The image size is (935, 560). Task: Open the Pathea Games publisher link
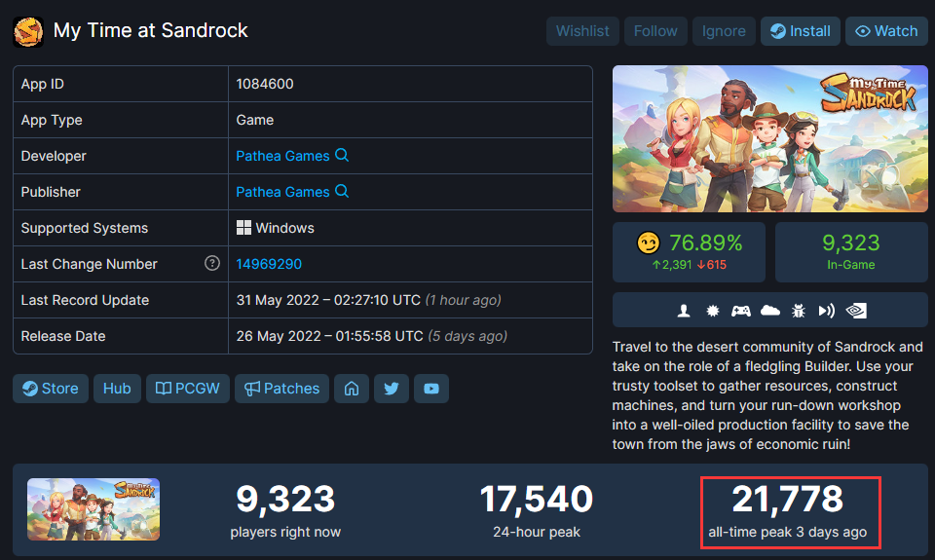click(282, 192)
